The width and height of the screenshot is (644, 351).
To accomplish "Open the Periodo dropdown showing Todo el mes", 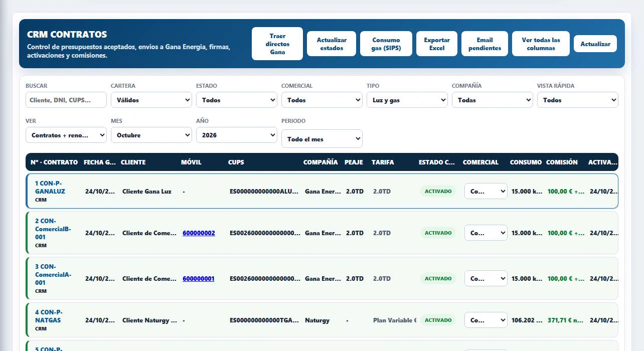I will click(x=322, y=139).
